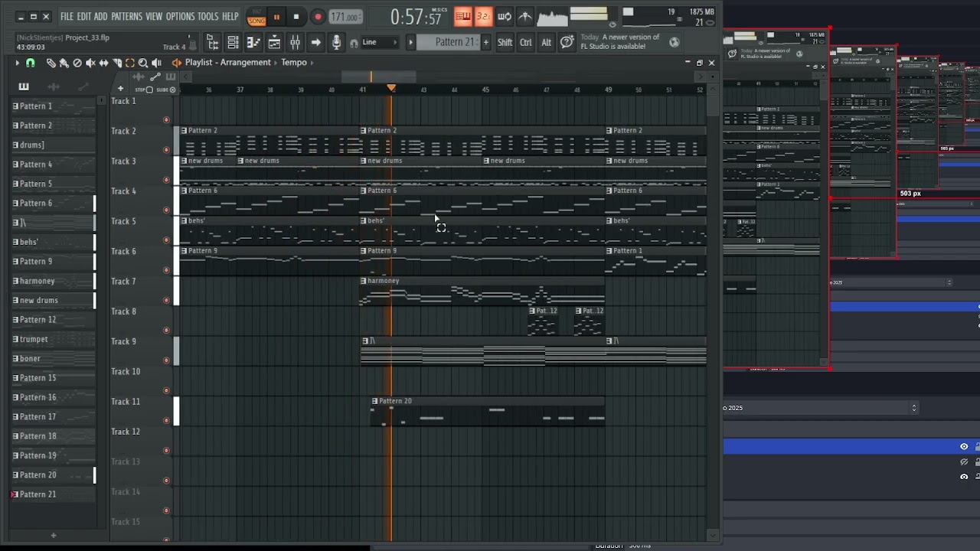Click the newer version available notice
Image resolution: width=980 pixels, height=551 pixels.
tap(620, 42)
